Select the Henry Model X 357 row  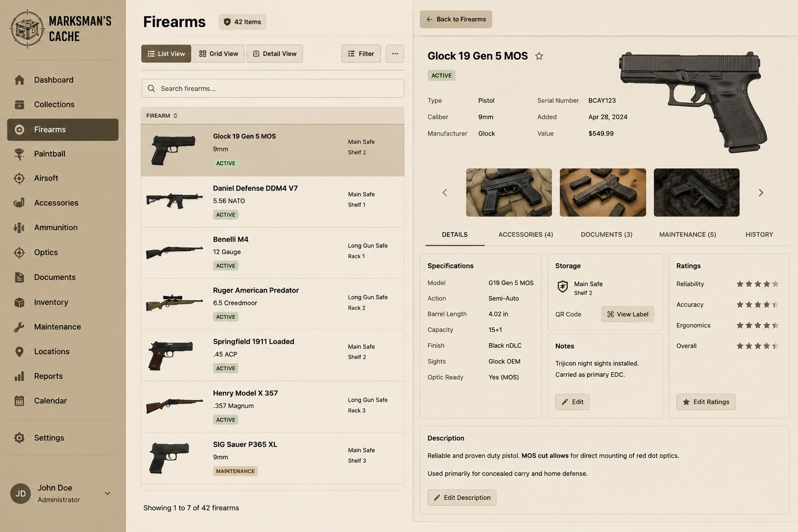pyautogui.click(x=272, y=407)
